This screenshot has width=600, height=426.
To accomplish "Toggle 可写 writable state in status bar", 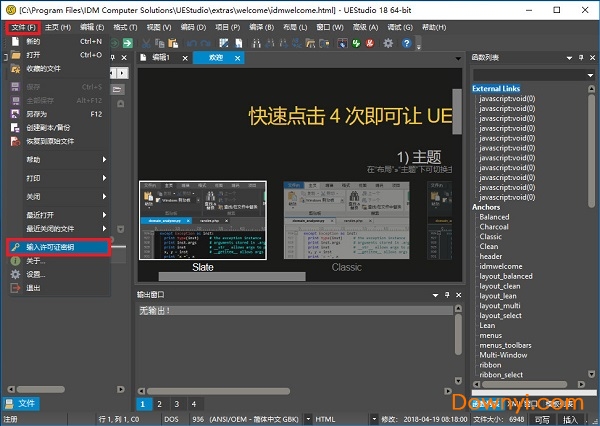I will point(542,419).
